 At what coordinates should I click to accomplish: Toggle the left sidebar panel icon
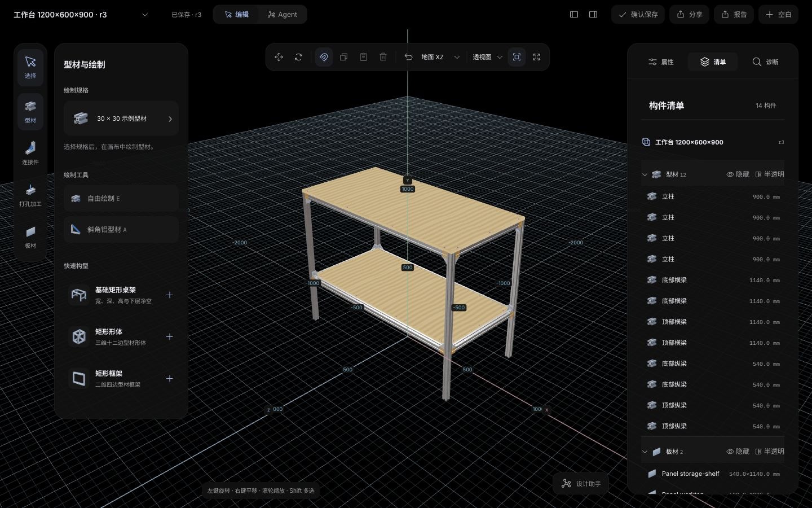[x=574, y=15]
